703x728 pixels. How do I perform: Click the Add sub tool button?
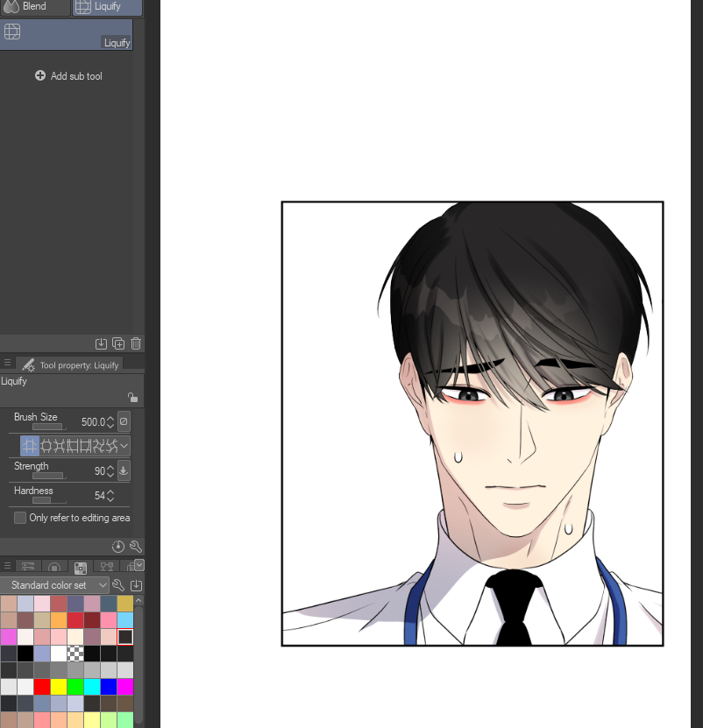68,75
